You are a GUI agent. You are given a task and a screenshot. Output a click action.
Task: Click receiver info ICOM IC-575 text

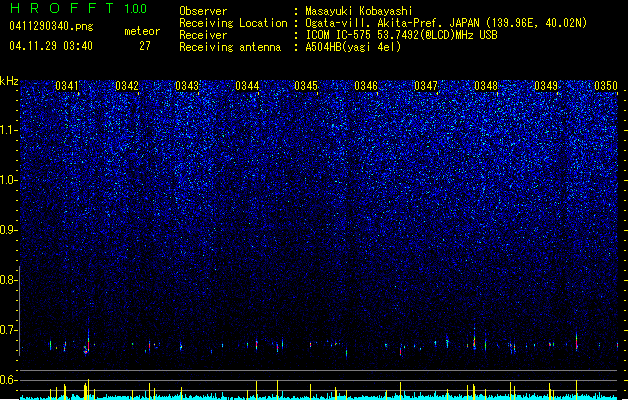[401, 35]
